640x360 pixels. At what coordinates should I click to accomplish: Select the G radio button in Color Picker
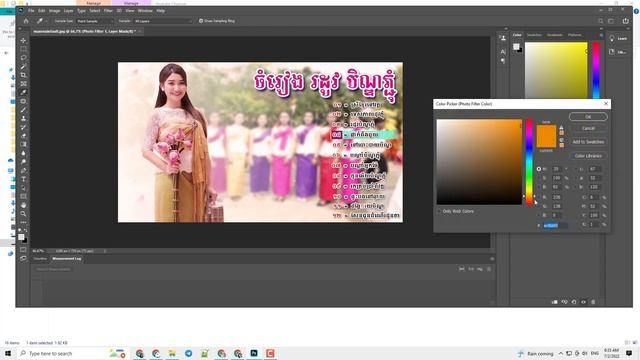point(539,207)
